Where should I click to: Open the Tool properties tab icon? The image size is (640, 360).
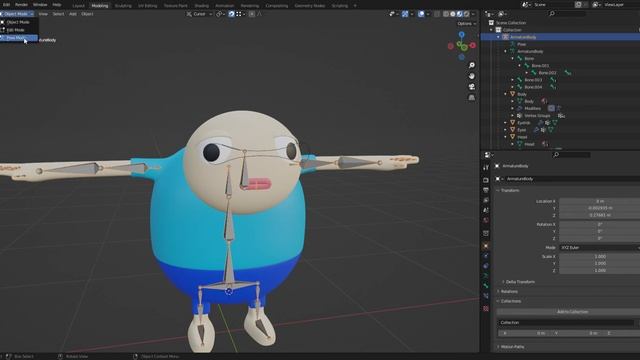(x=486, y=167)
